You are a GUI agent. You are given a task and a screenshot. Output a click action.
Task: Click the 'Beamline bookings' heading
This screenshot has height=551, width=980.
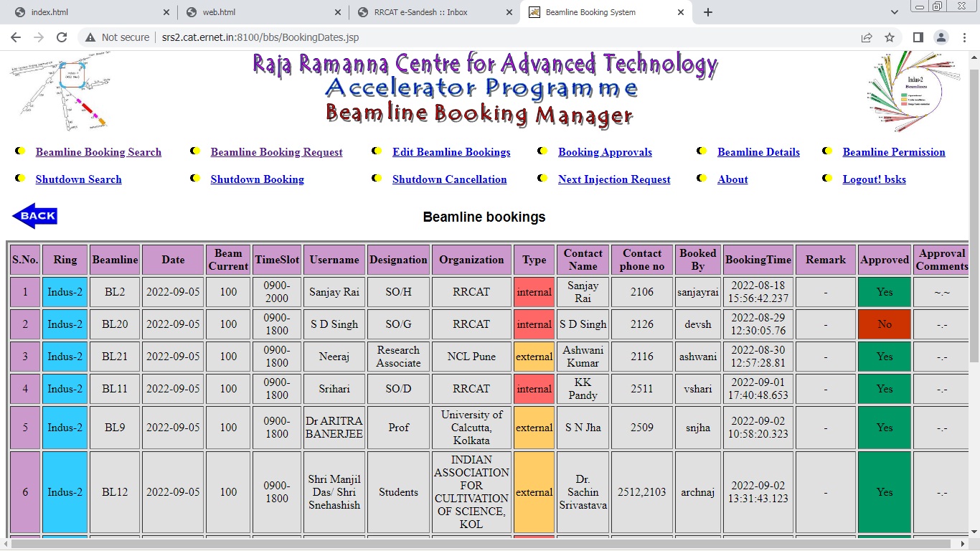click(x=484, y=217)
